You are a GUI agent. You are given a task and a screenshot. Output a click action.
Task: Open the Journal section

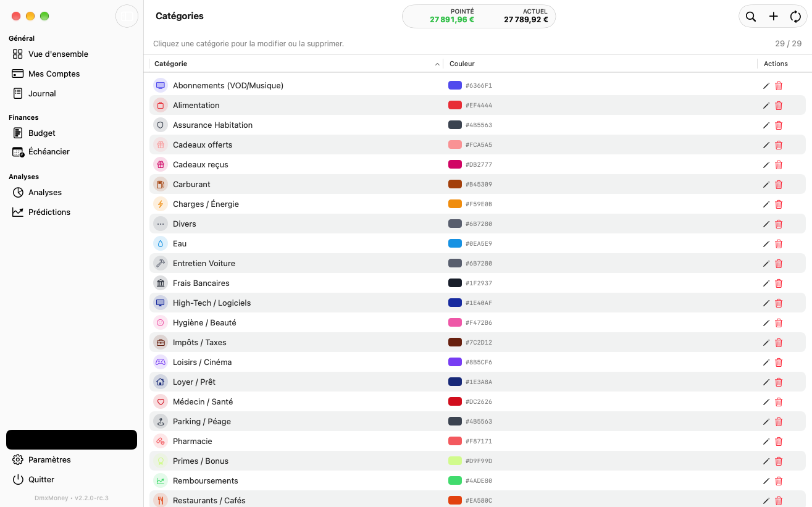pyautogui.click(x=35, y=93)
